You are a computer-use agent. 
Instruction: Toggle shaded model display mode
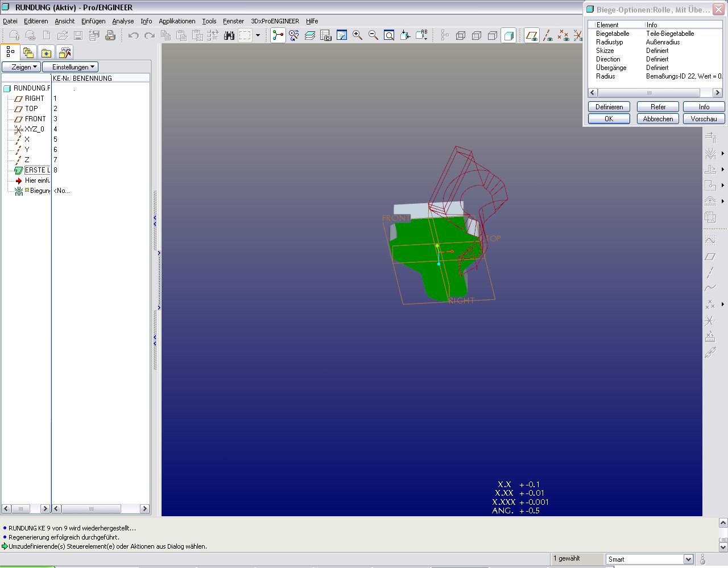(x=509, y=35)
